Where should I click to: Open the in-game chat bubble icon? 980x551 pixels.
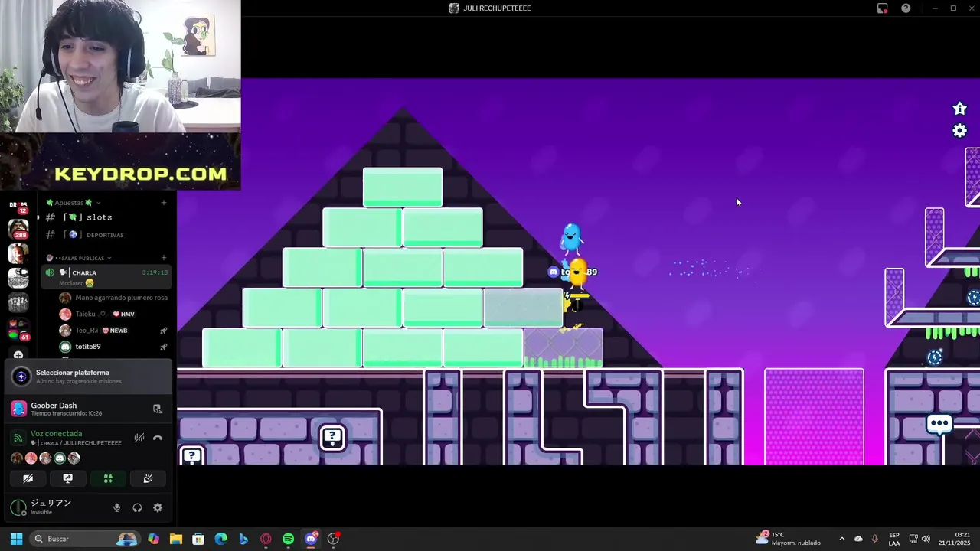click(939, 423)
